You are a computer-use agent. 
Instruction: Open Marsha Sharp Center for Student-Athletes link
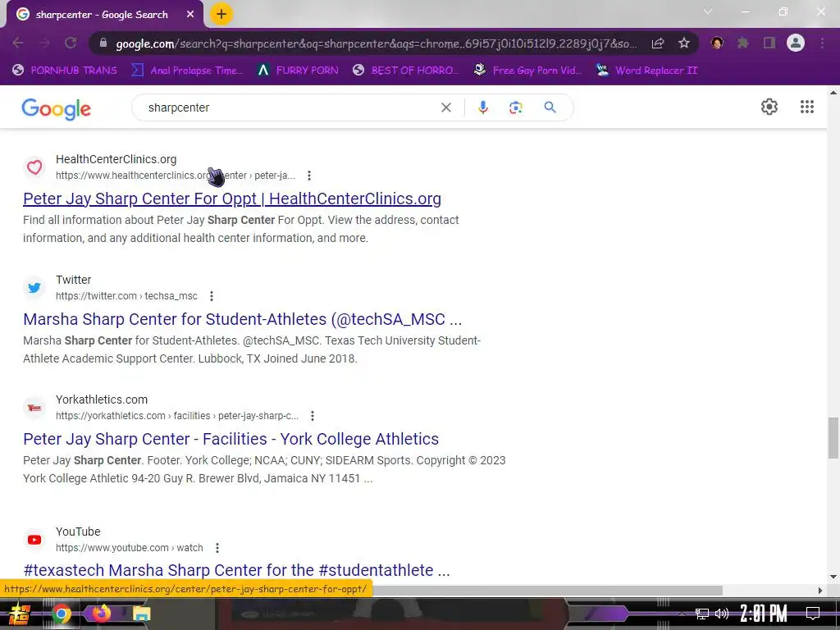[242, 319]
